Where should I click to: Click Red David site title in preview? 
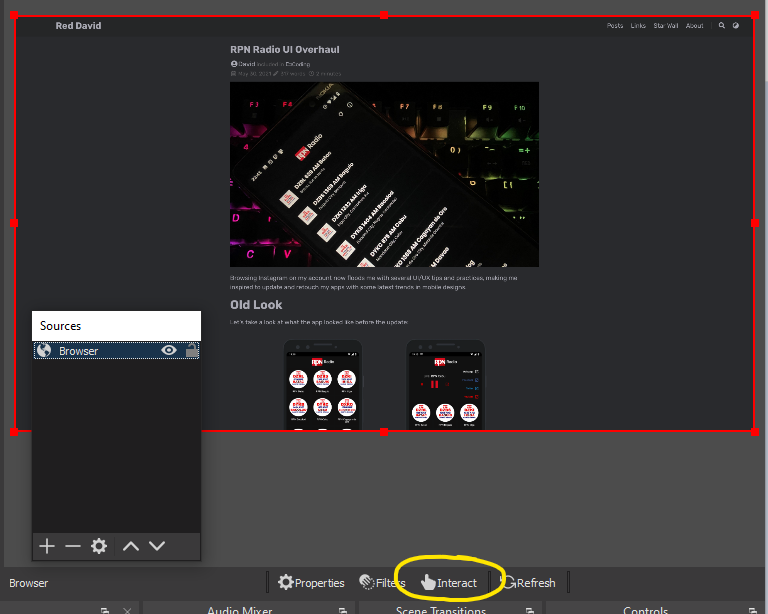pos(78,25)
